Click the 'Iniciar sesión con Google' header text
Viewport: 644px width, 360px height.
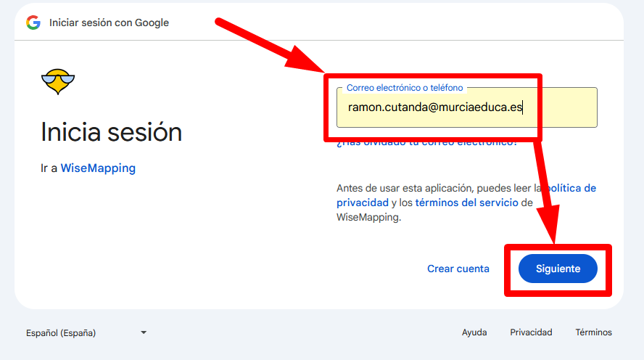pyautogui.click(x=109, y=22)
